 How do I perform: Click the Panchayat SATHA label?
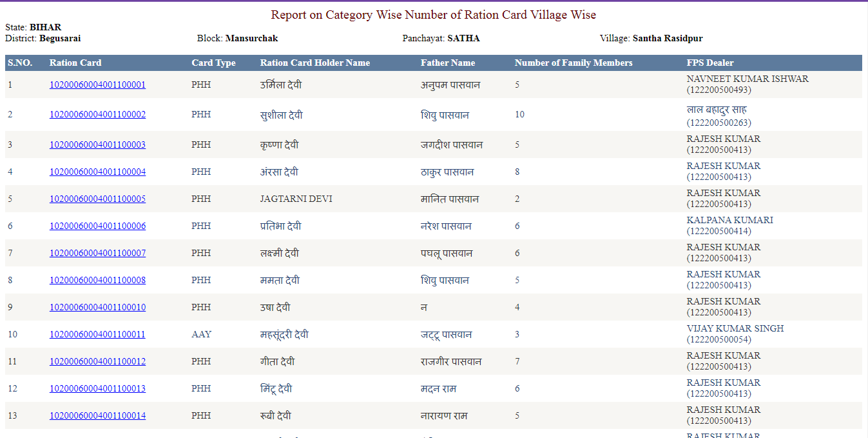click(x=441, y=38)
